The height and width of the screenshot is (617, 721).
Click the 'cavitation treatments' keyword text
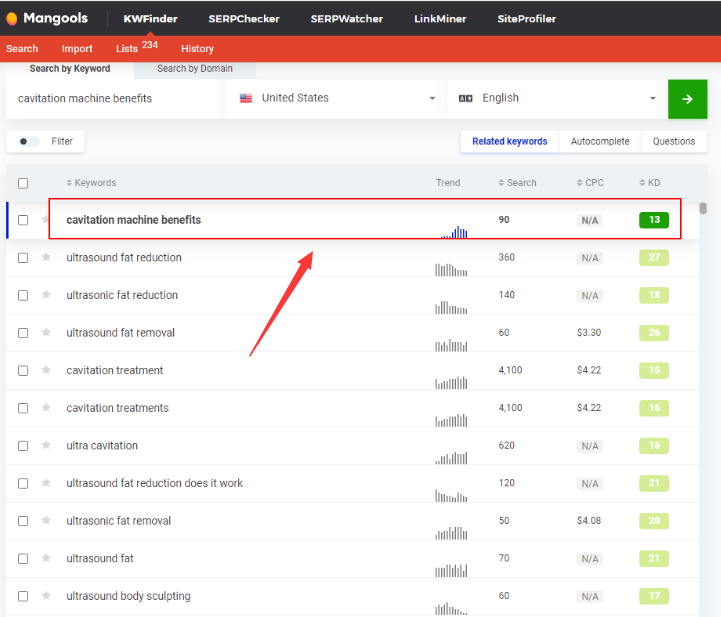[117, 408]
